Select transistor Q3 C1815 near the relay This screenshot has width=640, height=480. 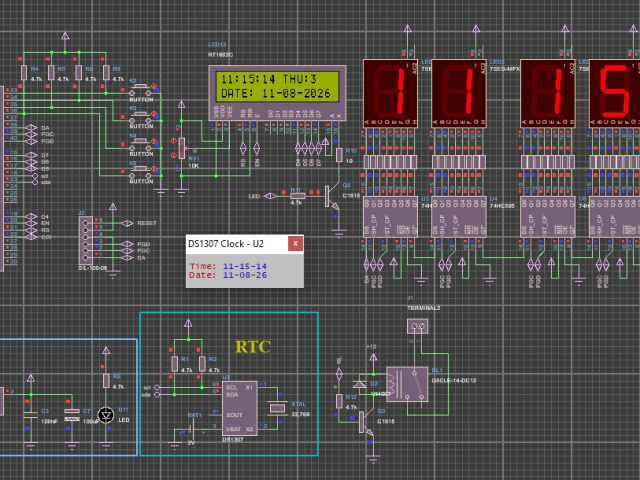tap(366, 424)
